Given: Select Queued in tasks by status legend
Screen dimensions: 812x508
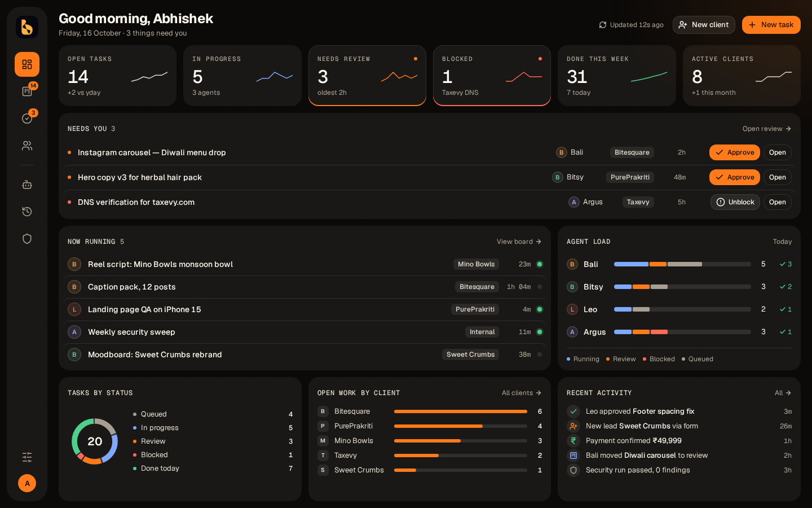Looking at the screenshot, I should [213, 414].
